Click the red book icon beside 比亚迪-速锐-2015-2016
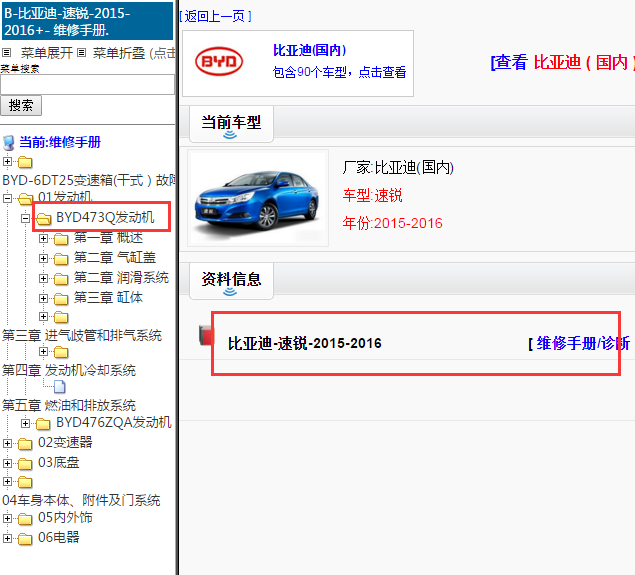Image resolution: width=635 pixels, height=575 pixels. click(205, 335)
